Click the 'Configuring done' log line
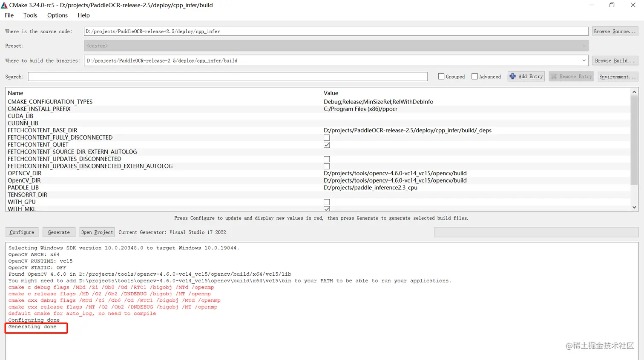Viewport: 644px width, 360px height. pyautogui.click(x=34, y=320)
